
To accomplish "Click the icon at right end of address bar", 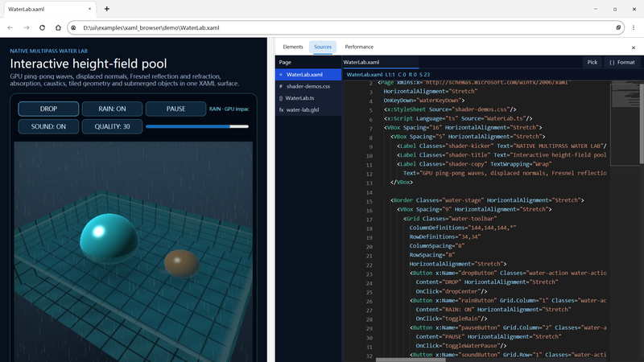I will pos(618,27).
